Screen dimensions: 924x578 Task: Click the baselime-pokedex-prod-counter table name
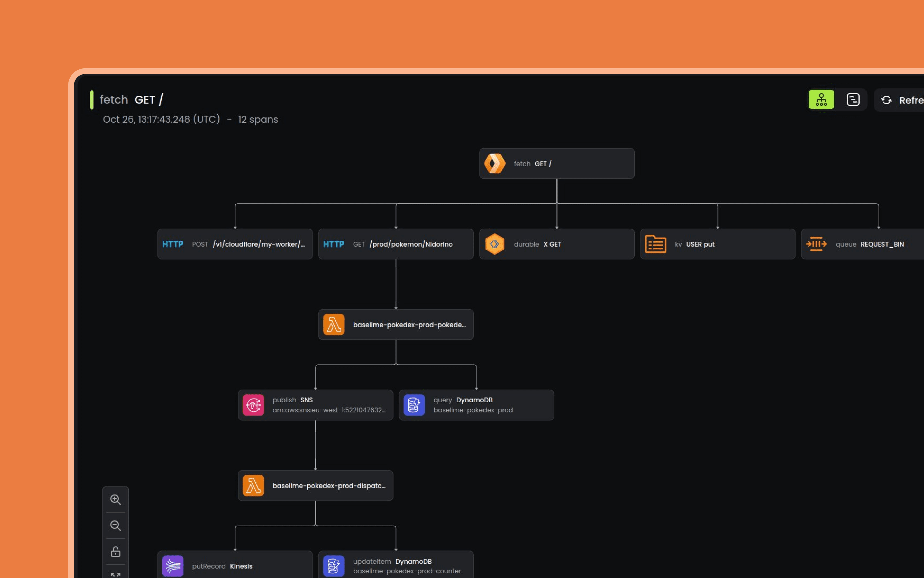(x=407, y=571)
